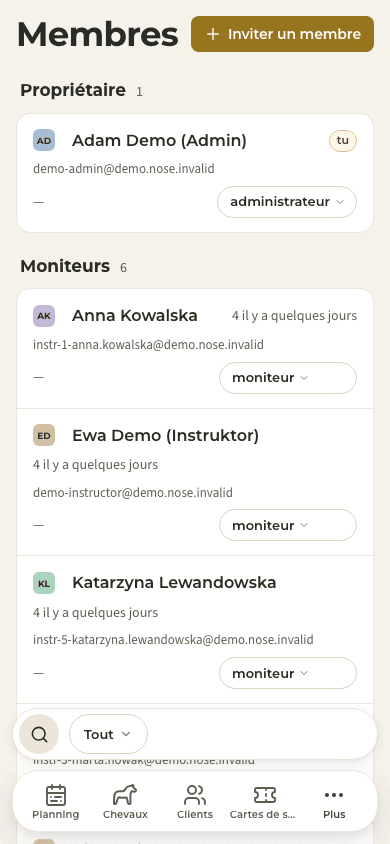Click the tu badge on Adam Demo
The height and width of the screenshot is (844, 390).
343,141
